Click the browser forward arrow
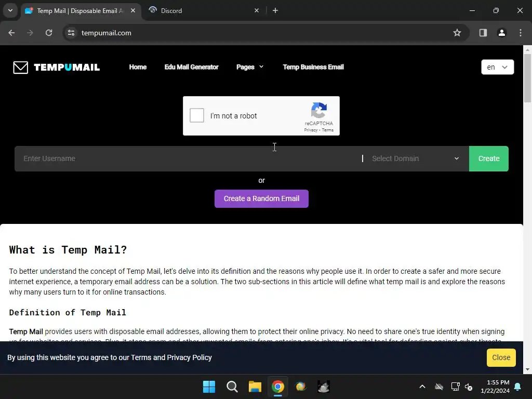The width and height of the screenshot is (532, 399). tap(30, 33)
